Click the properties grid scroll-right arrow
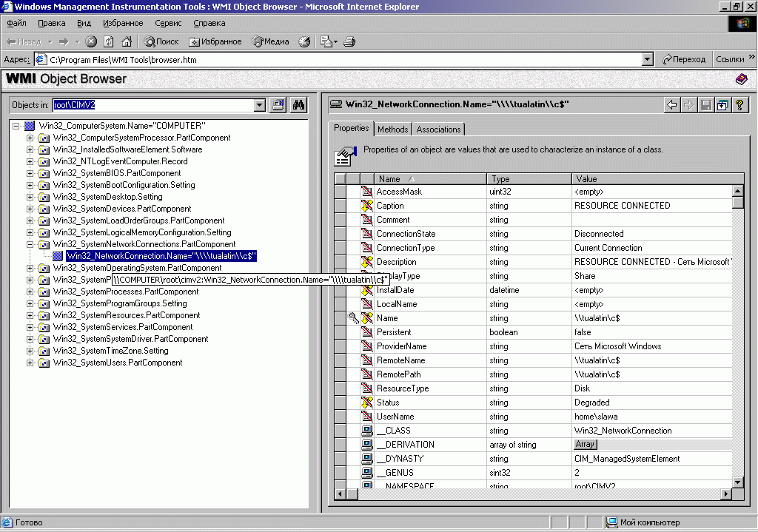758x532 pixels. [x=726, y=494]
